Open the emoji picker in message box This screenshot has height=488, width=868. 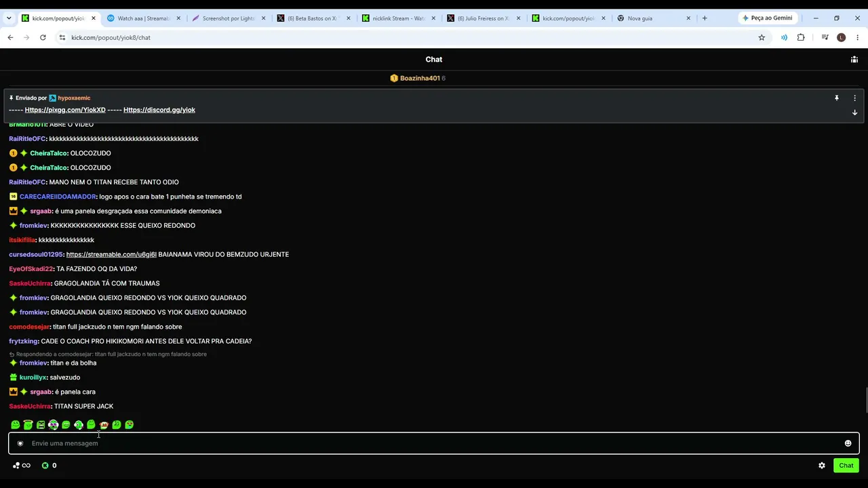[848, 443]
